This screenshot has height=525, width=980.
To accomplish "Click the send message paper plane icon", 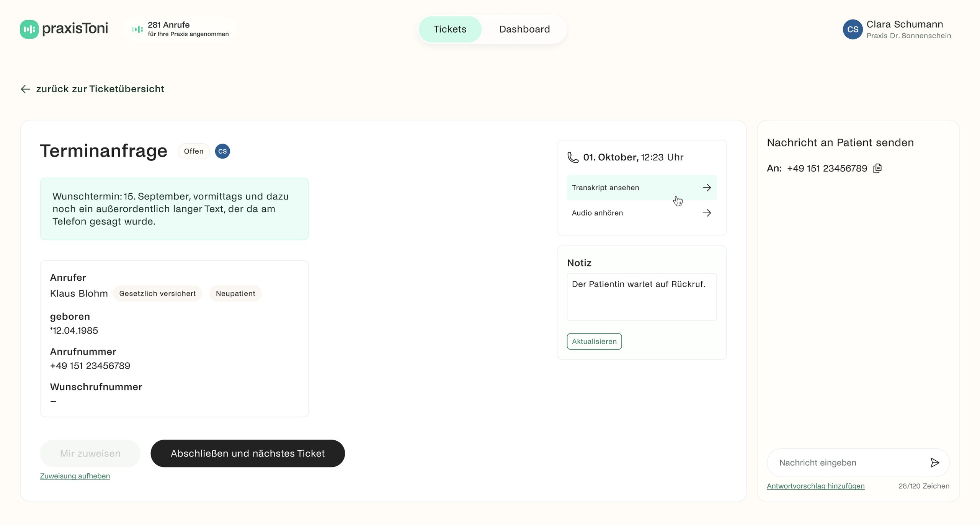I will tap(934, 463).
